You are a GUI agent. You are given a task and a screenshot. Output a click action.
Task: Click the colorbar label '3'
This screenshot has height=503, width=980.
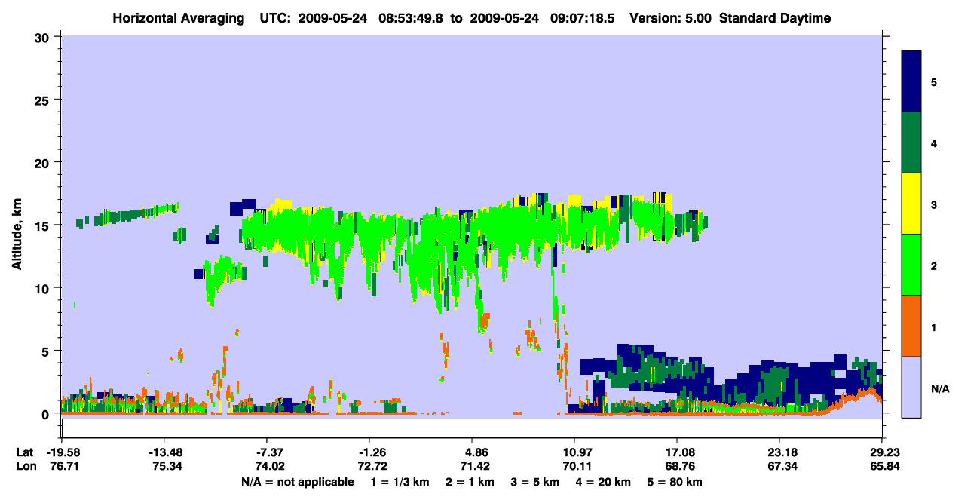pos(934,204)
